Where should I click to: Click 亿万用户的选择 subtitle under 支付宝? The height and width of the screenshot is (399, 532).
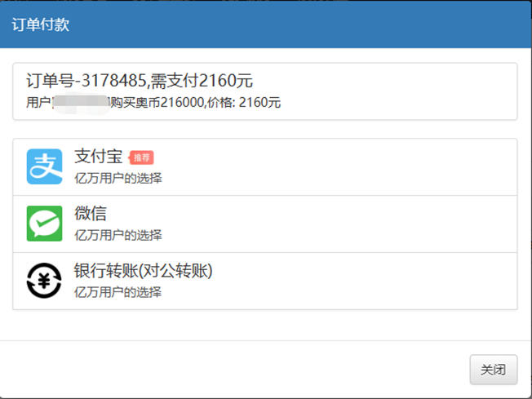tap(118, 178)
